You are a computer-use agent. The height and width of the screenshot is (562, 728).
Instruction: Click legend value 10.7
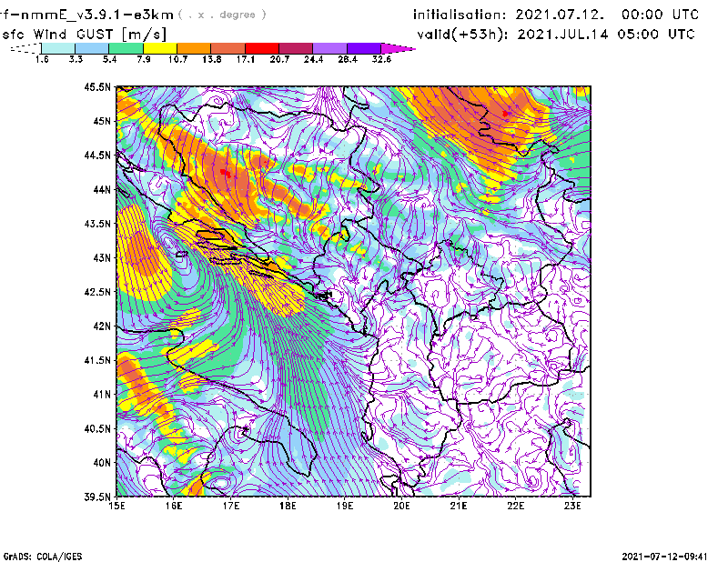point(177,59)
